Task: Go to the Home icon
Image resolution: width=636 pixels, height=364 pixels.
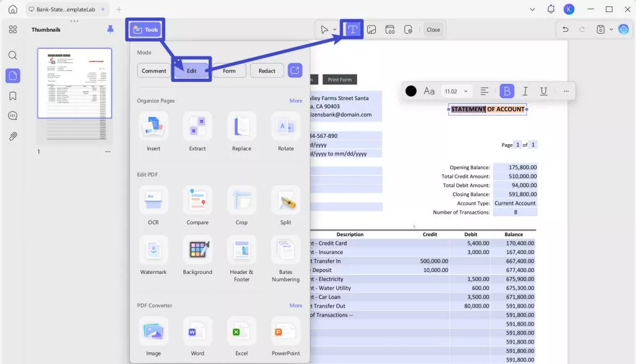Action: click(13, 9)
